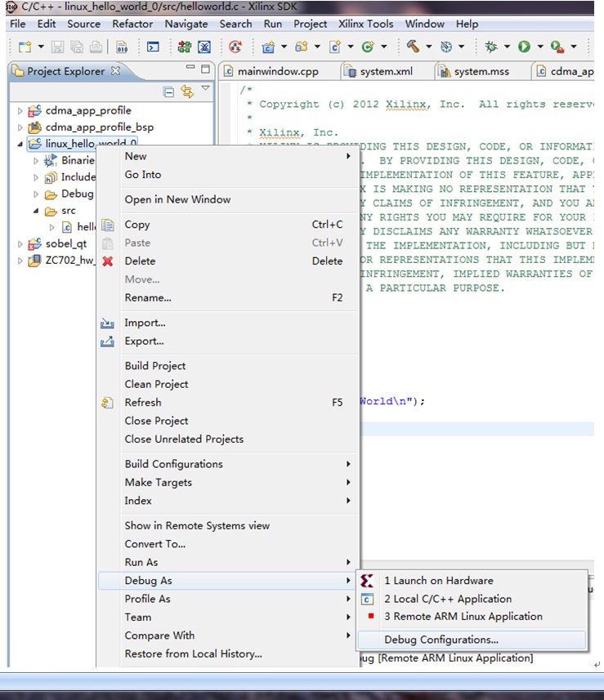Choose Debug Configurations... from submenu
Viewport: 604px width, 700px height.
tap(472, 640)
